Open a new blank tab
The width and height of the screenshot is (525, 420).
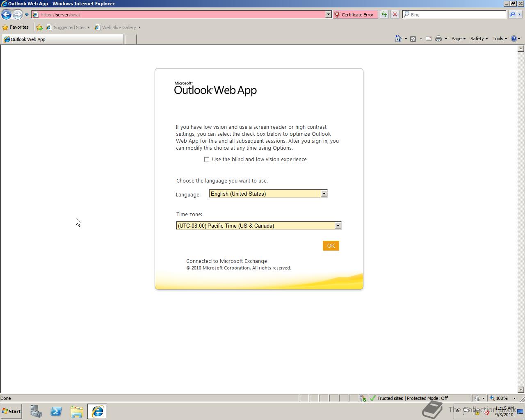[130, 39]
